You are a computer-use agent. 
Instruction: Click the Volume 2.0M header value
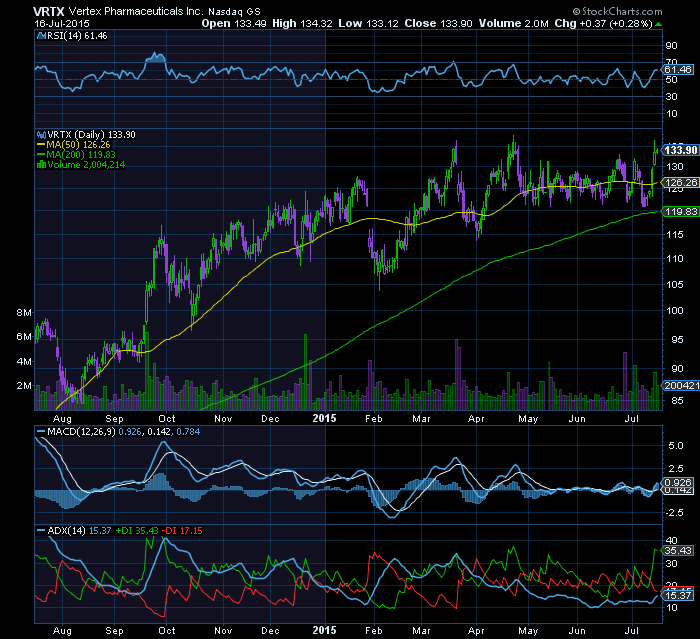click(513, 23)
